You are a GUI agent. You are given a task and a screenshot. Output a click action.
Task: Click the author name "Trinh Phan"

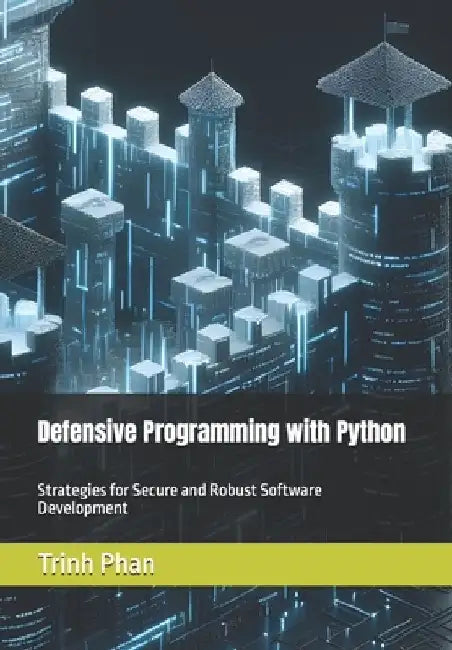[x=96, y=564]
